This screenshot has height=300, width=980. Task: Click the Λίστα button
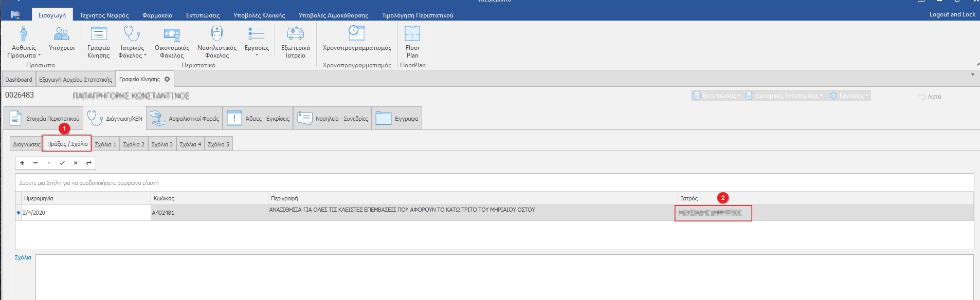click(x=930, y=97)
